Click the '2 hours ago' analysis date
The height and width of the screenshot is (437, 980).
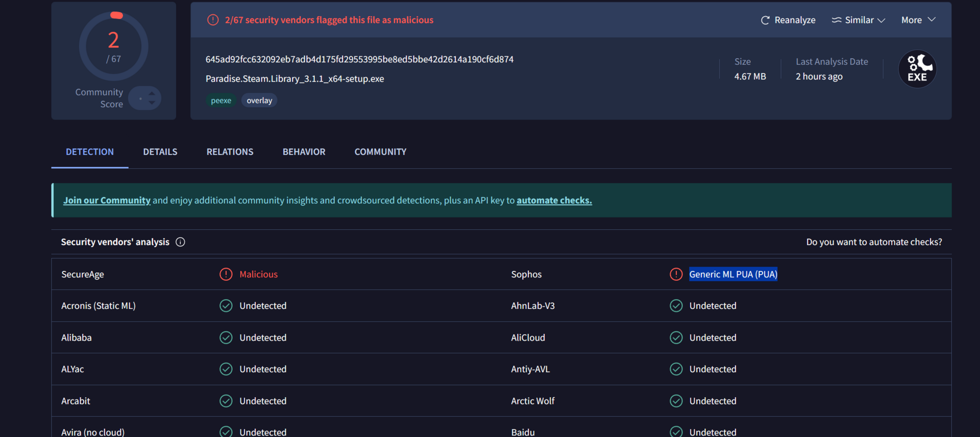819,77
